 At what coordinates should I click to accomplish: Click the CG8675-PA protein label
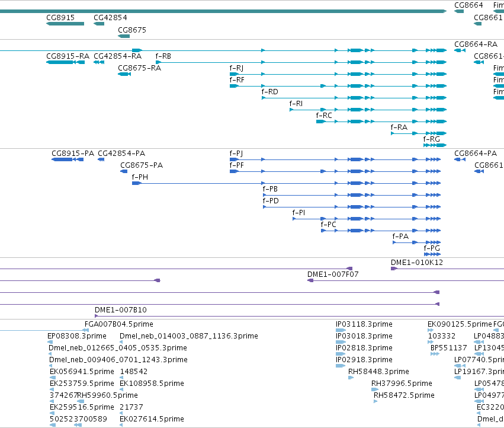pyautogui.click(x=142, y=165)
